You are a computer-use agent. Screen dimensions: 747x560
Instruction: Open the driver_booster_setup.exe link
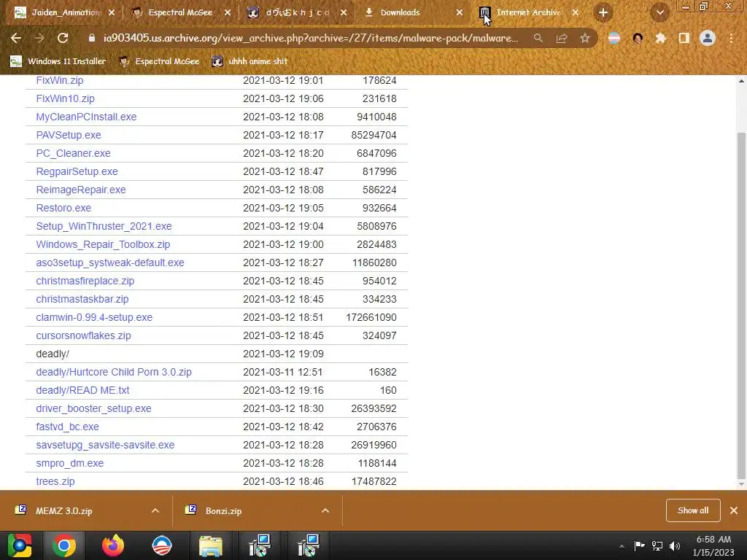click(x=94, y=408)
